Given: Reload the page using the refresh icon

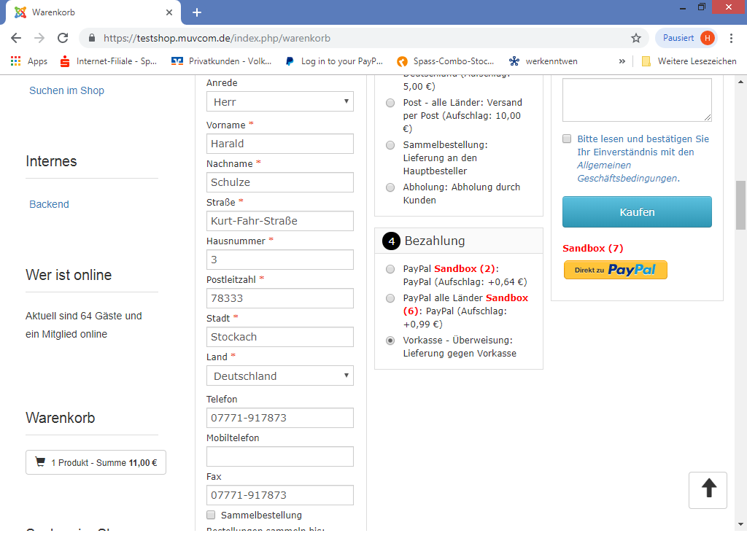Looking at the screenshot, I should click(x=63, y=38).
